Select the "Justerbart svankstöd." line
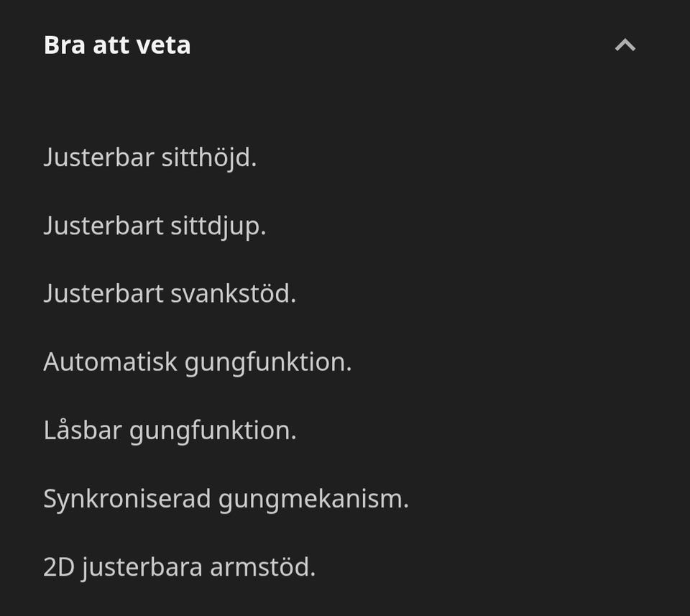 (x=170, y=293)
